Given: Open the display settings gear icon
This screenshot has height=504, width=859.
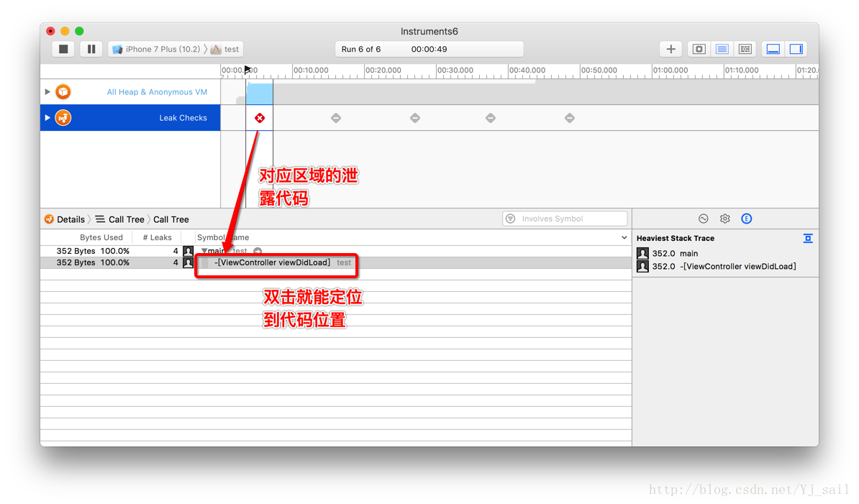Looking at the screenshot, I should [724, 219].
